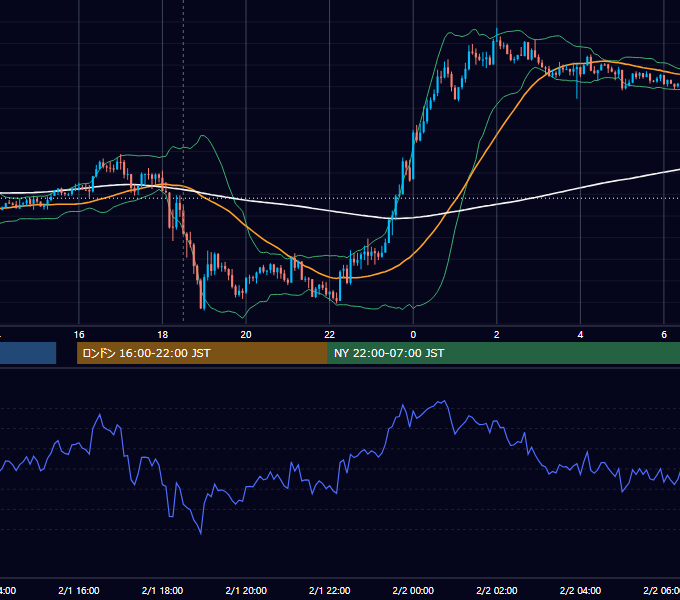Click the London 16:00-22:00 JST session bar
Screen dimensions: 680x600
202,353
